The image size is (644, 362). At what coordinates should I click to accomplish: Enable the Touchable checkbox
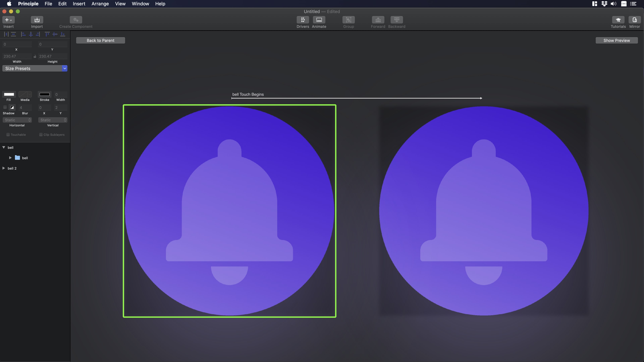pyautogui.click(x=8, y=135)
